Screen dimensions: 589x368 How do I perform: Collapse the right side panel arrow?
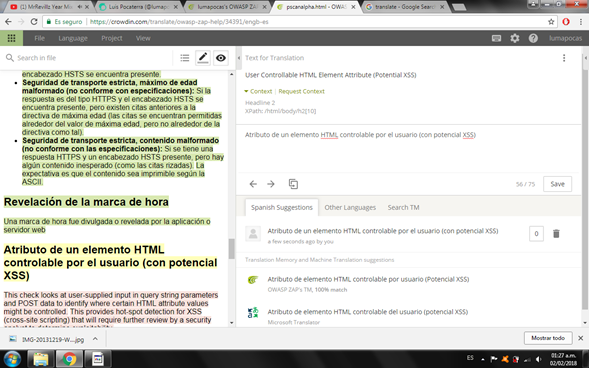pyautogui.click(x=585, y=58)
